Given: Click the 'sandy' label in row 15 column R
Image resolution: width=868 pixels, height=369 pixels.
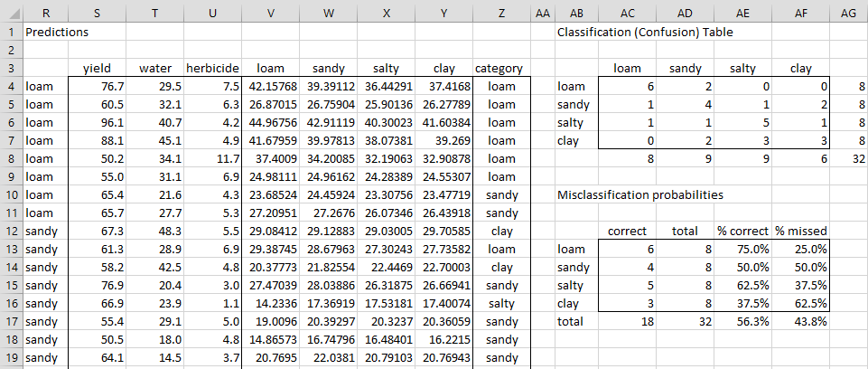Looking at the screenshot, I should pos(45,285).
